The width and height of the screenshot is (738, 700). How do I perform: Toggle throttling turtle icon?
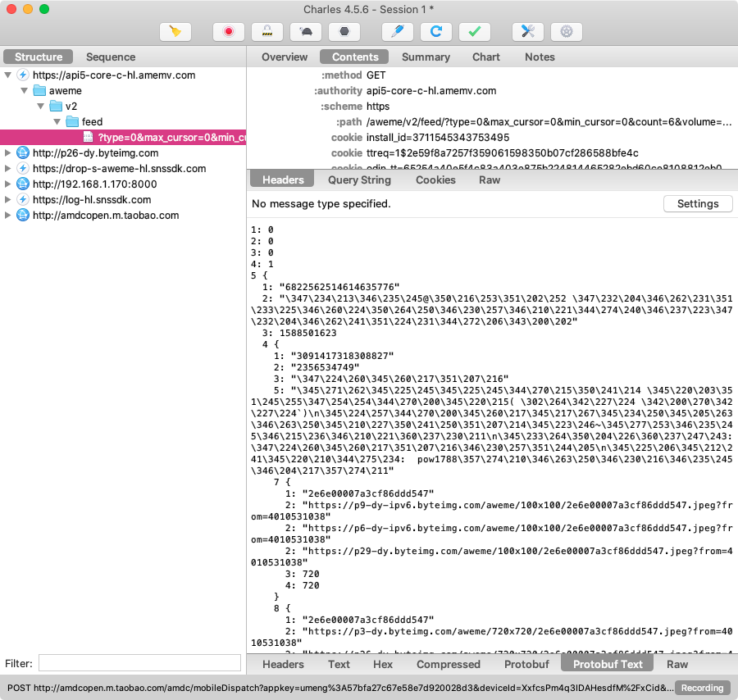306,31
